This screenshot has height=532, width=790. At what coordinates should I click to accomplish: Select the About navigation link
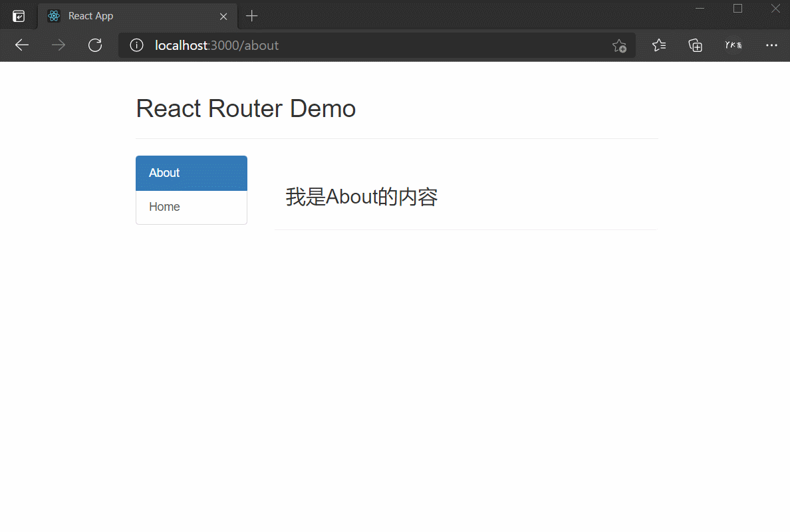point(192,173)
